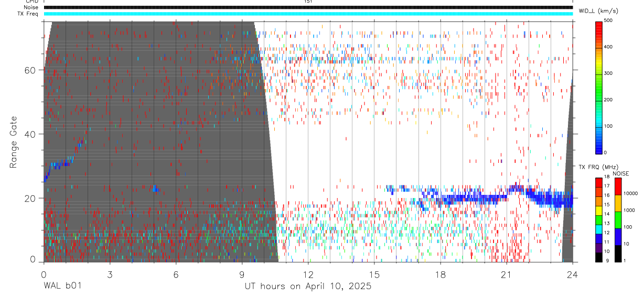Image resolution: width=644 pixels, height=297 pixels.
Task: Click the 24 tick on the UT hours axis
Action: (573, 273)
